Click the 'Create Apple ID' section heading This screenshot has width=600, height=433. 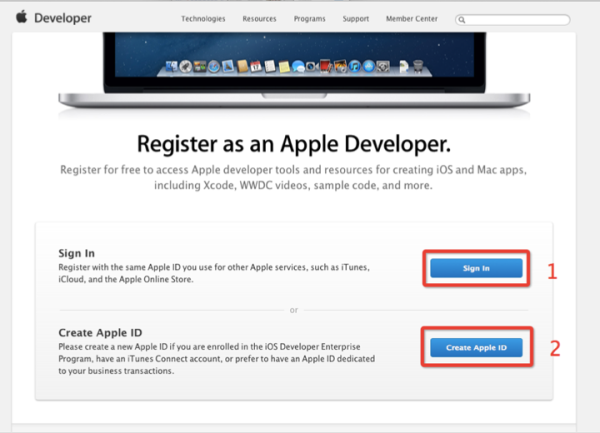[100, 332]
